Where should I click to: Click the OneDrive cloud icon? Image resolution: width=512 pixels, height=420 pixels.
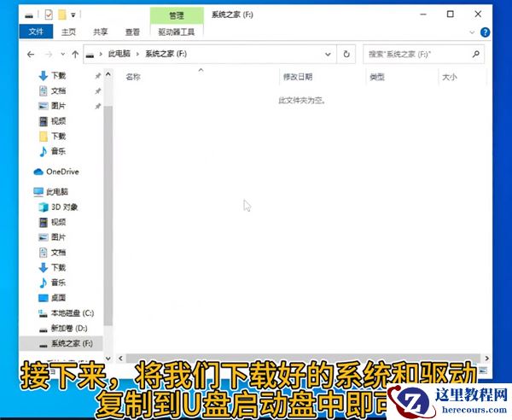(38, 172)
